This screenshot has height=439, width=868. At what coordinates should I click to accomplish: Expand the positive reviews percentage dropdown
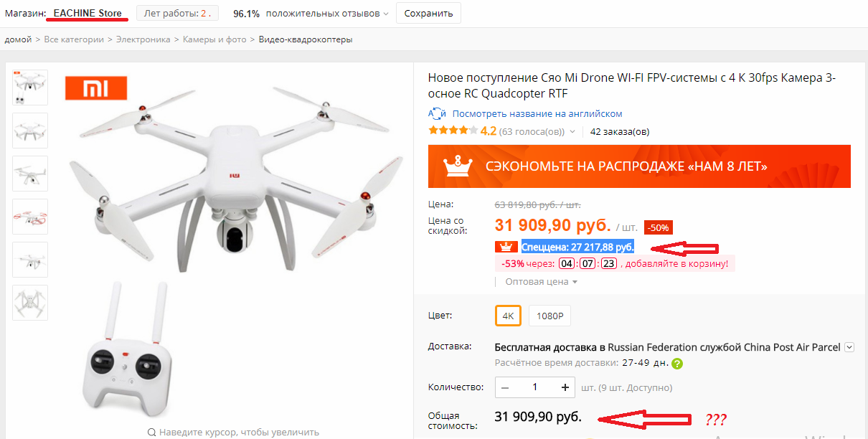tap(386, 14)
